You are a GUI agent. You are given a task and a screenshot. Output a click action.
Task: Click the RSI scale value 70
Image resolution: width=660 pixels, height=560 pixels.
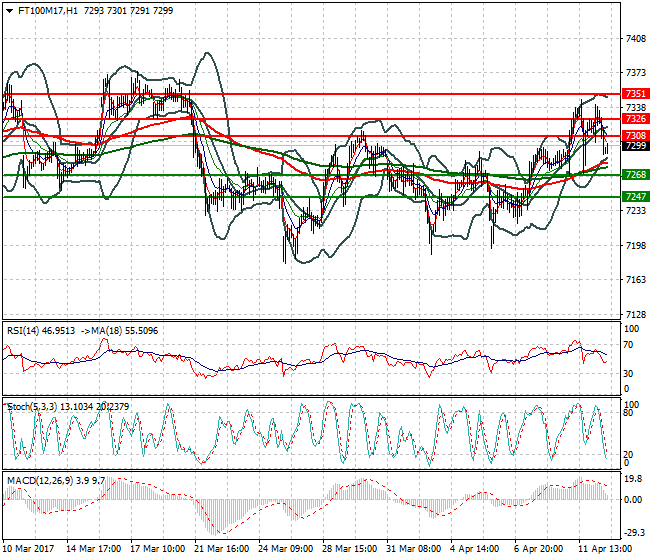pyautogui.click(x=628, y=345)
